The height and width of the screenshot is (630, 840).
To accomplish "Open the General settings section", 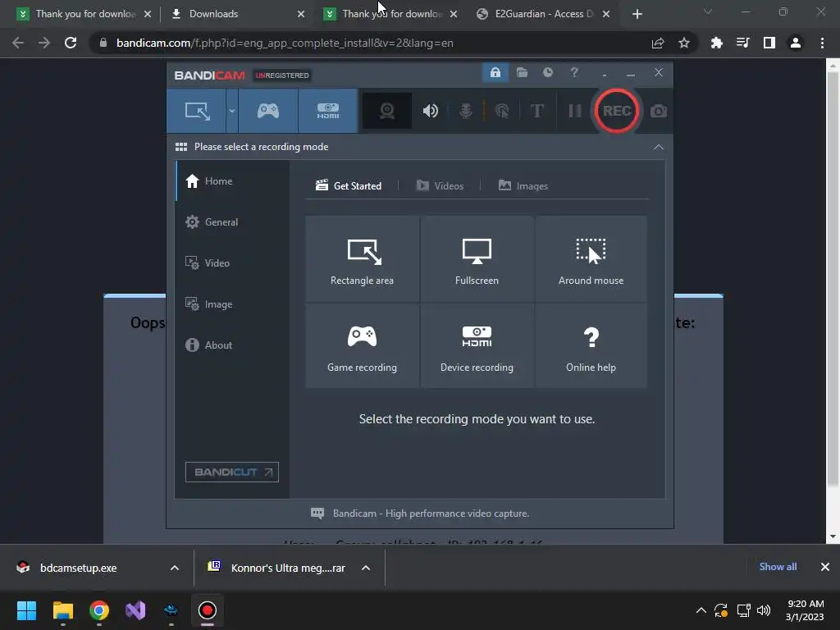I will point(232,221).
